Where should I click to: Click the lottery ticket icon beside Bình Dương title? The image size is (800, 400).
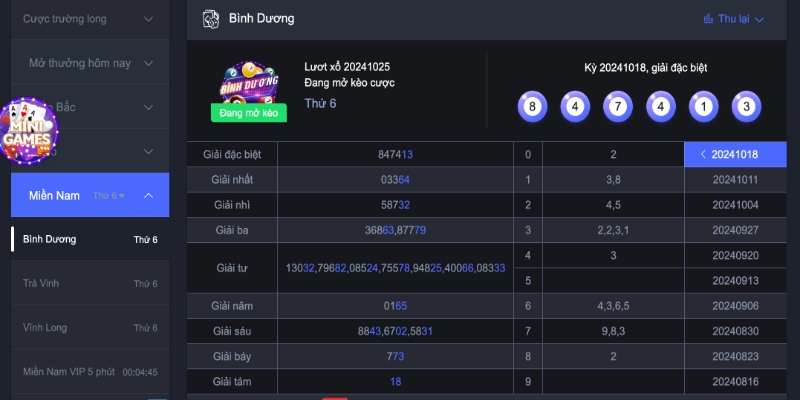point(210,18)
